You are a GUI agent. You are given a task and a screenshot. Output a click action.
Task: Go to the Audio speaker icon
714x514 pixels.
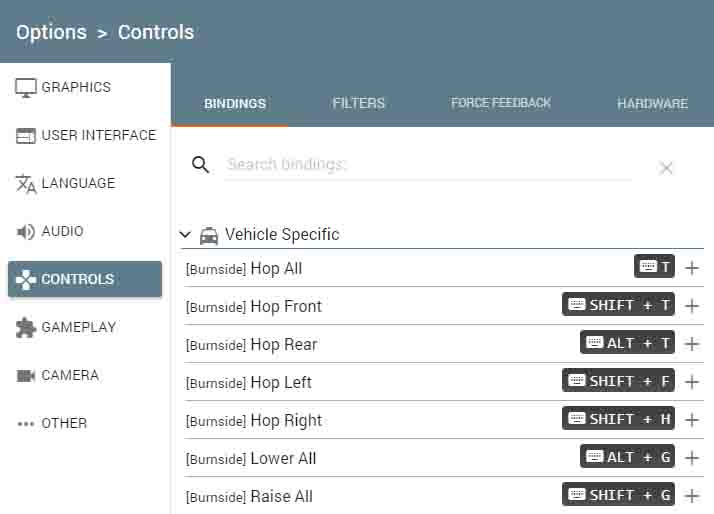(x=26, y=232)
